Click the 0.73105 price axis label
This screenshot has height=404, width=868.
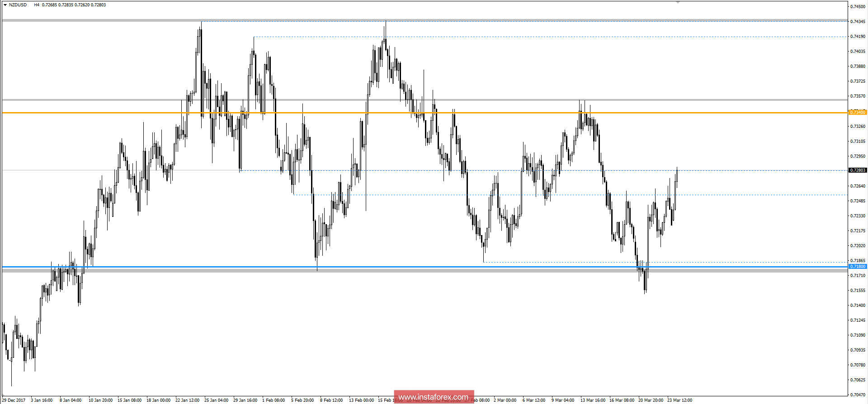click(x=858, y=141)
